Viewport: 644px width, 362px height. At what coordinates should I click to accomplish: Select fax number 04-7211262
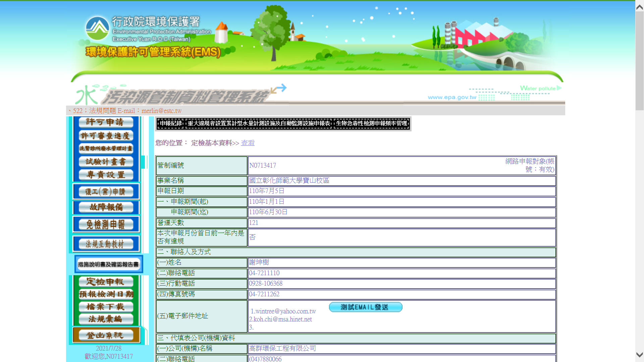click(264, 294)
